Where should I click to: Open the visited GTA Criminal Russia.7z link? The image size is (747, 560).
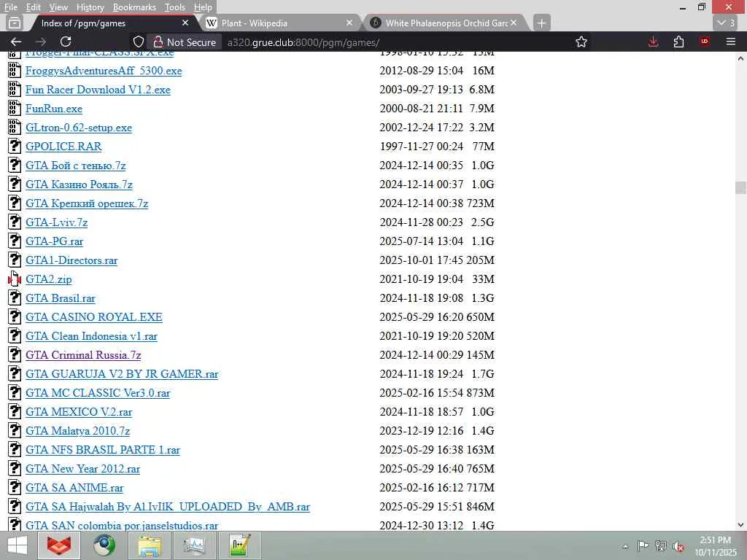click(83, 355)
